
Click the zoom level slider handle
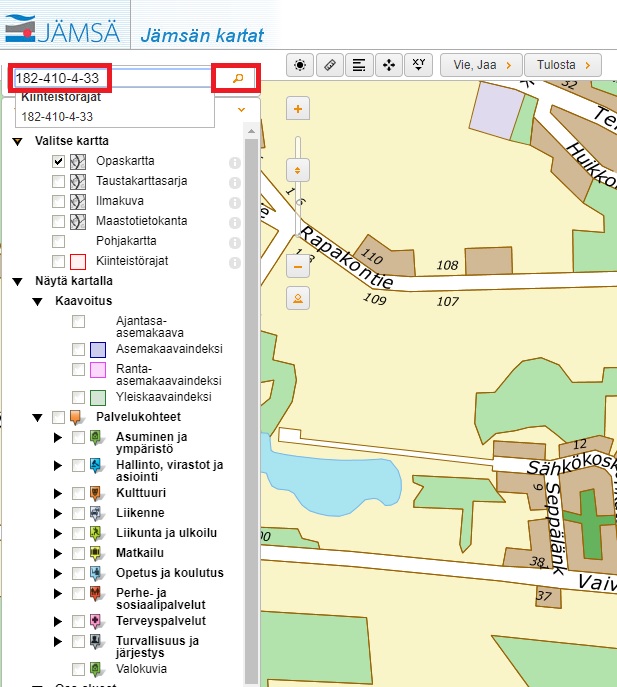[x=298, y=170]
